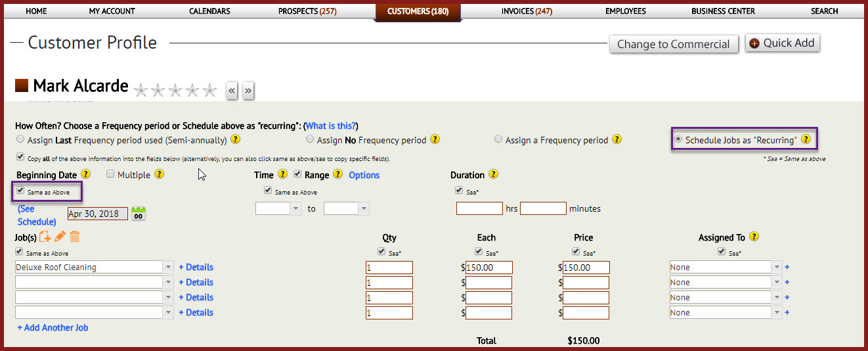
Task: Open help icon for Assign No Frequency period
Action: coord(435,140)
